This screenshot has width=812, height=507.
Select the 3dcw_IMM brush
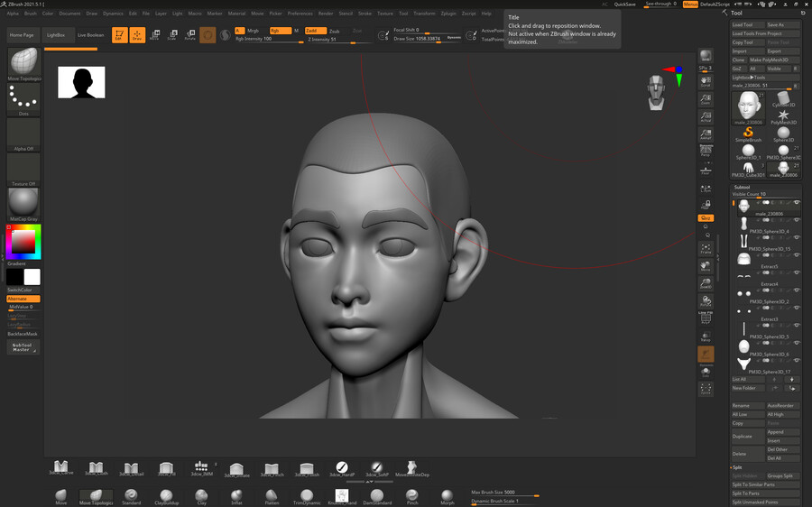(x=201, y=467)
